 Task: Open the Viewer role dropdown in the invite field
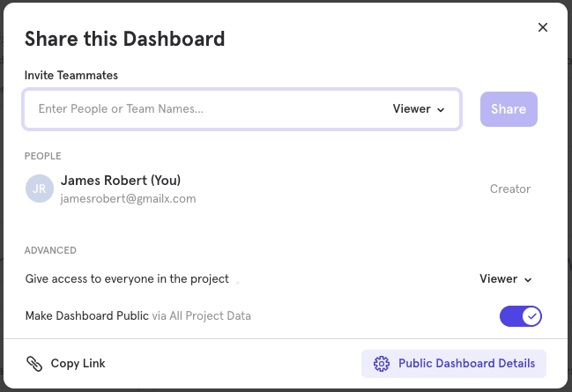click(x=419, y=109)
